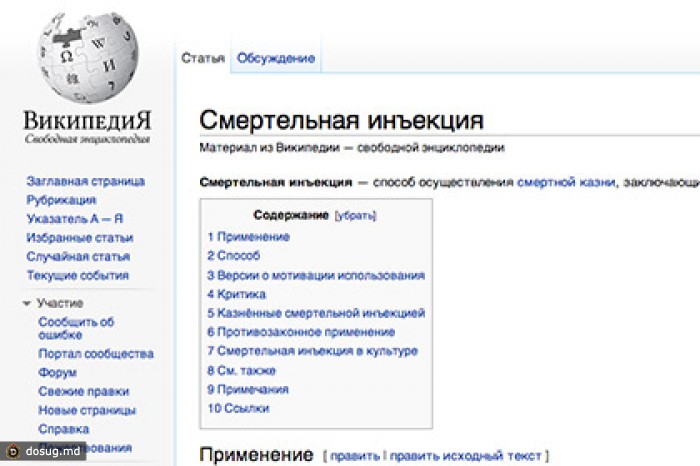Open the Обсуждение tab
The image size is (700, 466).
click(x=276, y=58)
